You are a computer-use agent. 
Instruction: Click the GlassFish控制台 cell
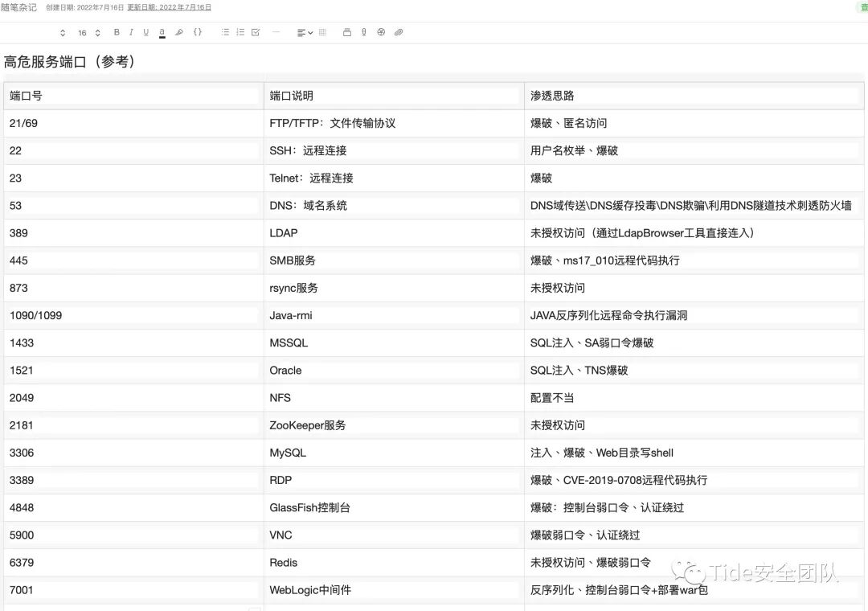tap(394, 507)
